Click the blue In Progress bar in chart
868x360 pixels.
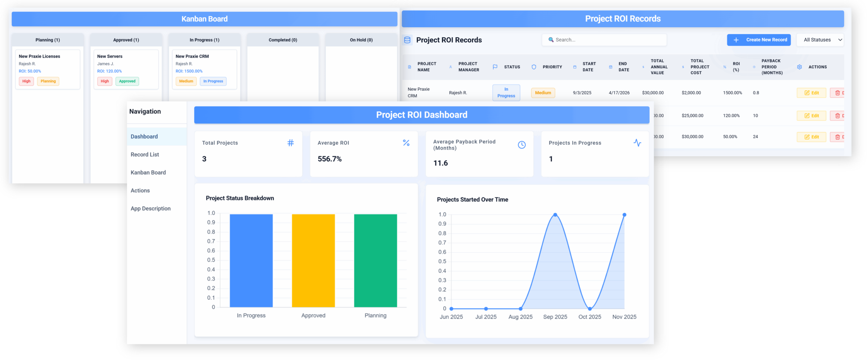[x=251, y=261]
